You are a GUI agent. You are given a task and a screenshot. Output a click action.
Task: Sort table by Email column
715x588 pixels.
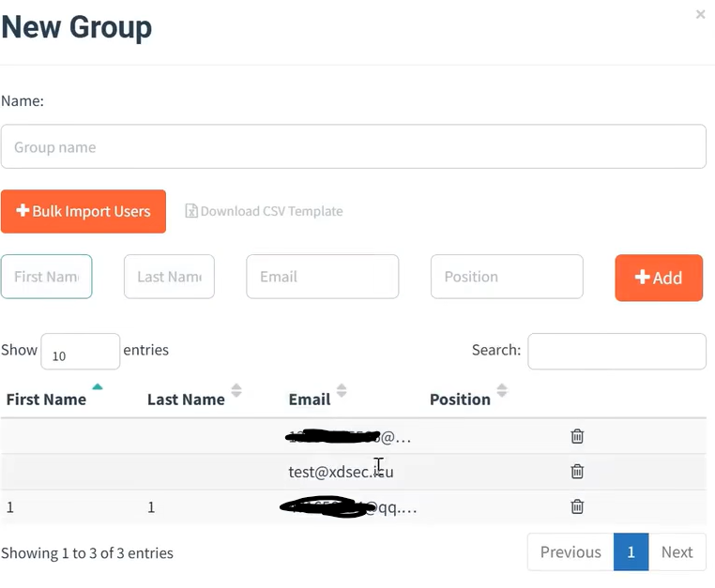342,390
